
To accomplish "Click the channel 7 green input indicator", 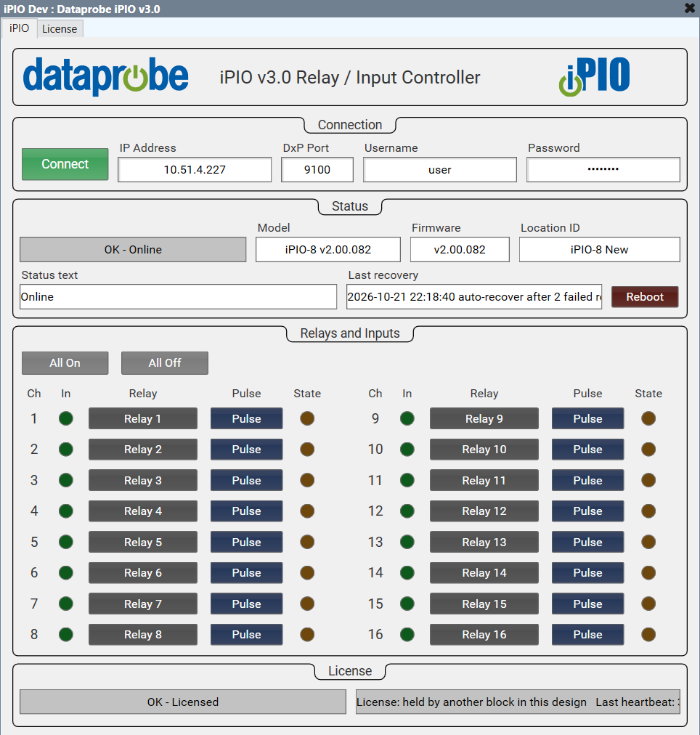I will tap(66, 604).
